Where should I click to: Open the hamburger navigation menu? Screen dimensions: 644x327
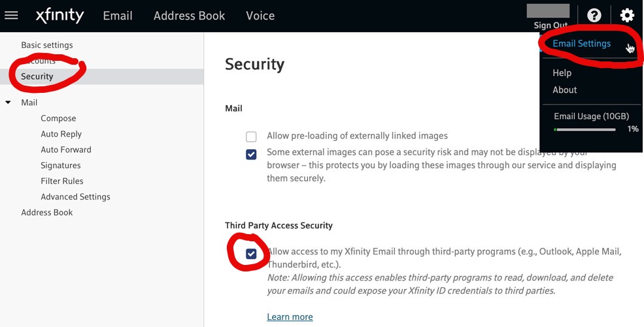point(11,16)
